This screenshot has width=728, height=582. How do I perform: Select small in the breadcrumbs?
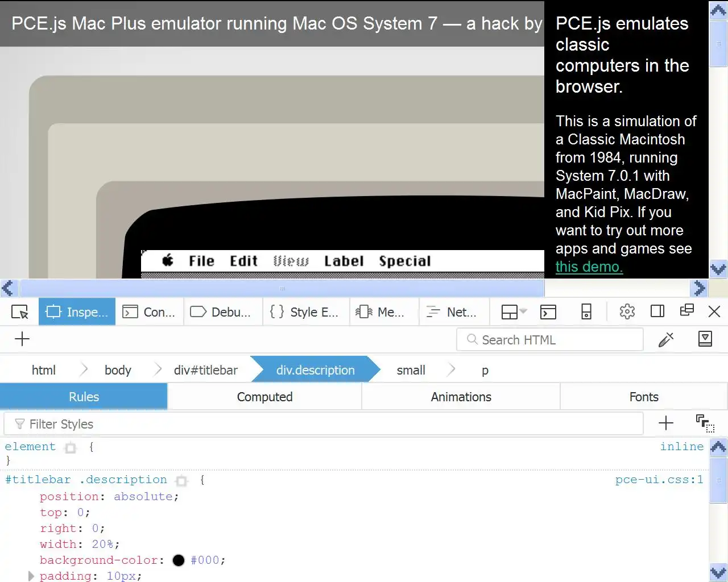tap(411, 370)
